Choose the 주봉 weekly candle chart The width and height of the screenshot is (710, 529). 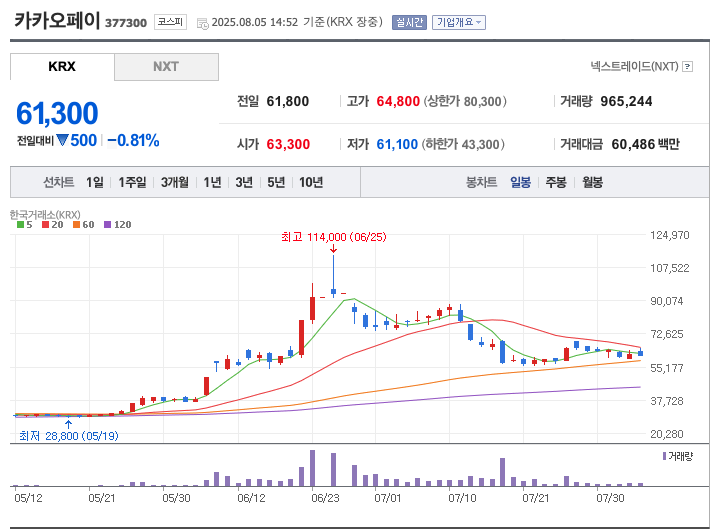(556, 182)
